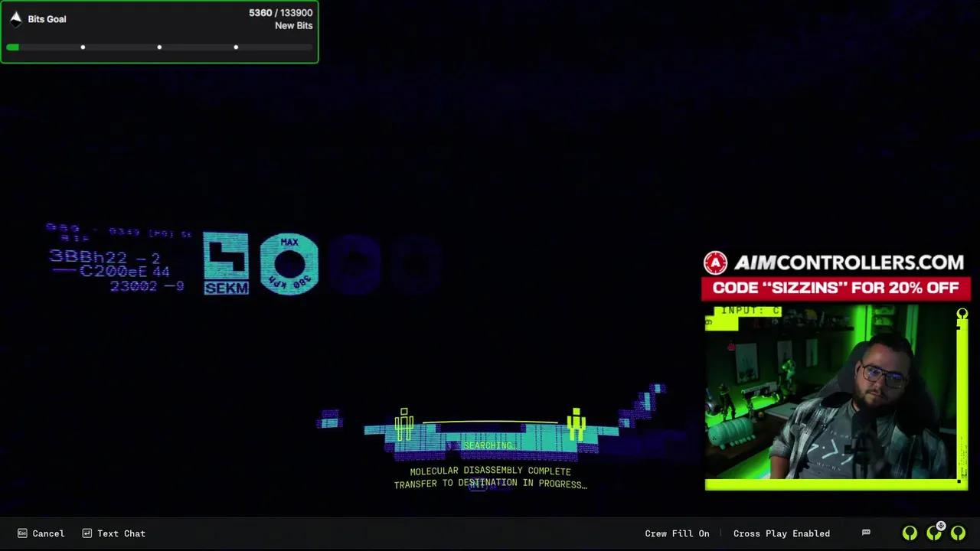The image size is (980, 551).
Task: Click the SEKM emblem icon
Action: tap(226, 264)
